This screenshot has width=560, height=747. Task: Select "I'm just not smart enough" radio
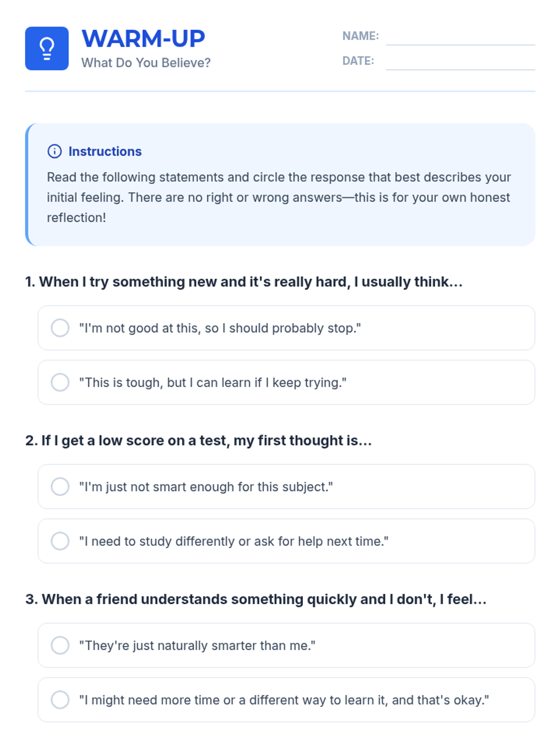60,486
